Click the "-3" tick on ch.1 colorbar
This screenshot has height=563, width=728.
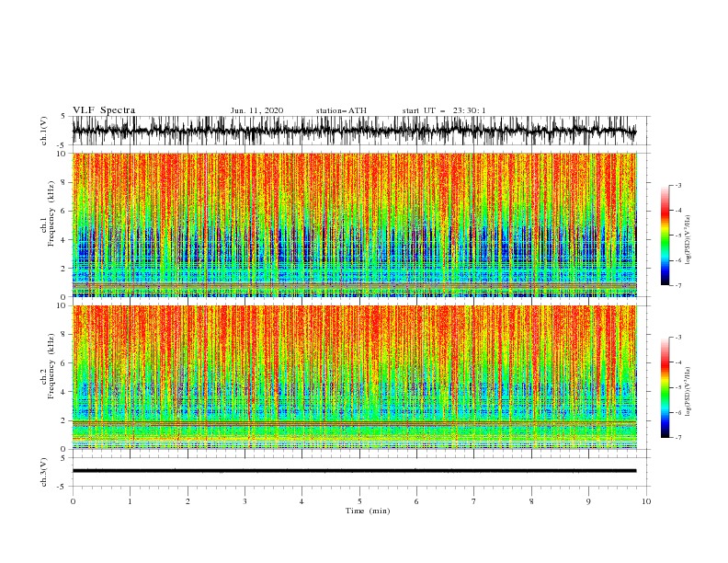coord(678,185)
